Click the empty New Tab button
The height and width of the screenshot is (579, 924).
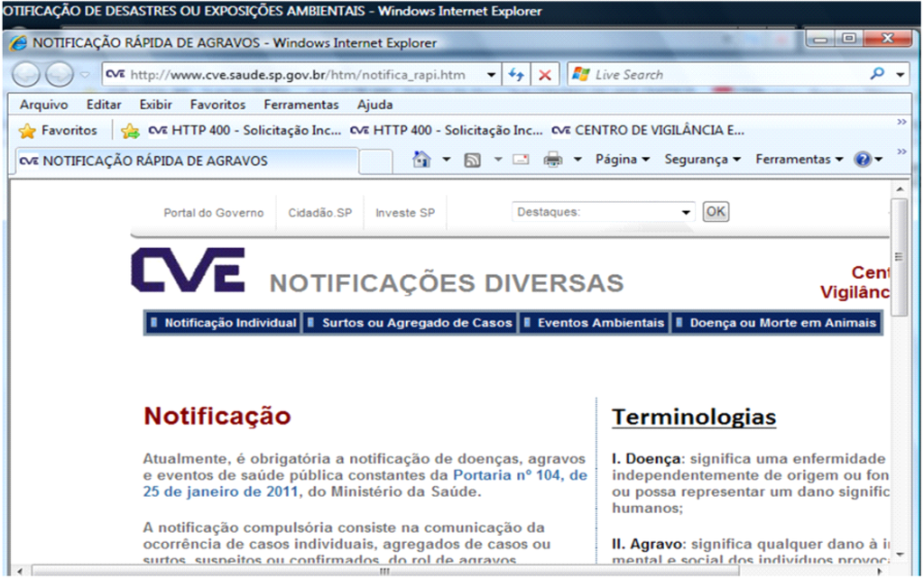coord(375,161)
